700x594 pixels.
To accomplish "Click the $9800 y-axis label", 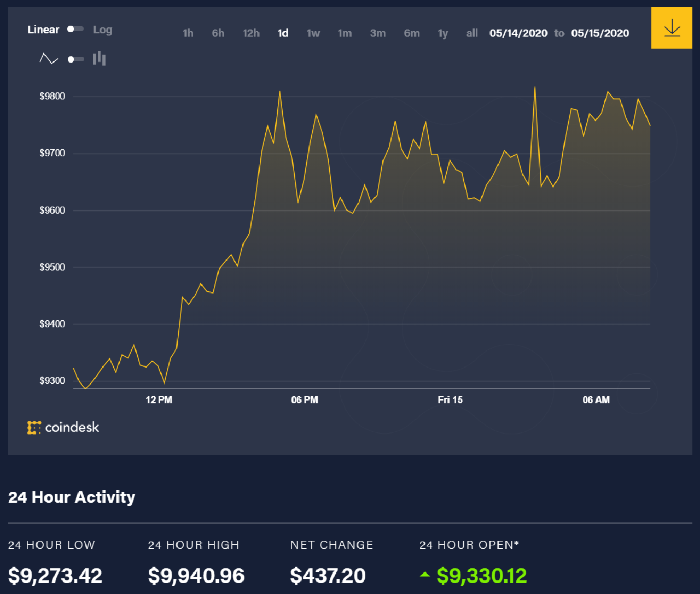I will (x=52, y=96).
